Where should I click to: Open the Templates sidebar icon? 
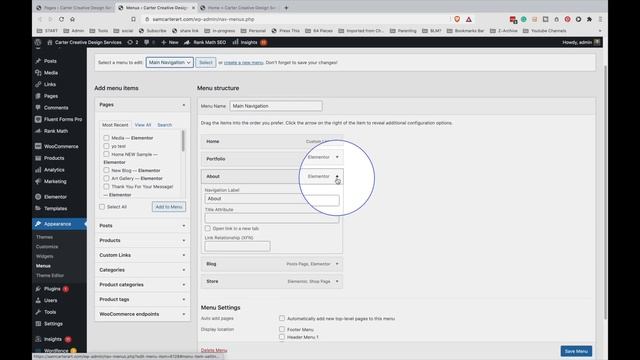tap(38, 208)
